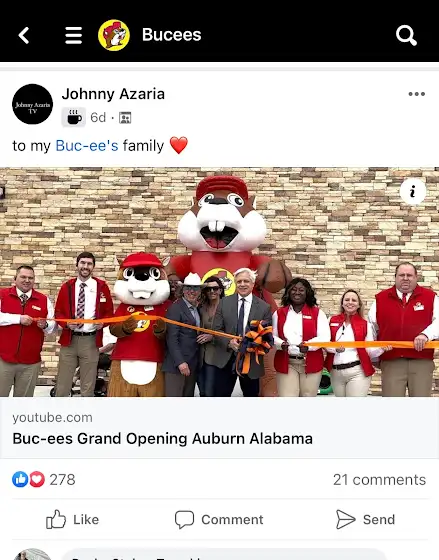
Task: Like the post
Action: tap(73, 519)
